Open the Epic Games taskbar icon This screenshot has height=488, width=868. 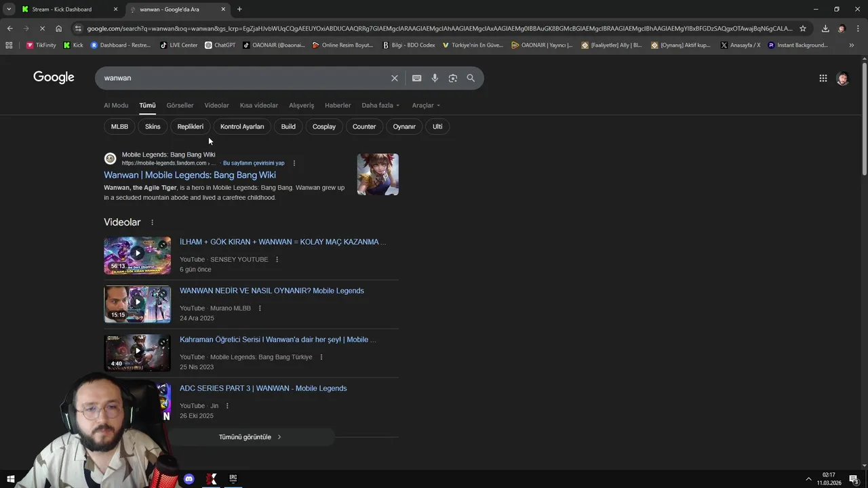[x=233, y=479]
